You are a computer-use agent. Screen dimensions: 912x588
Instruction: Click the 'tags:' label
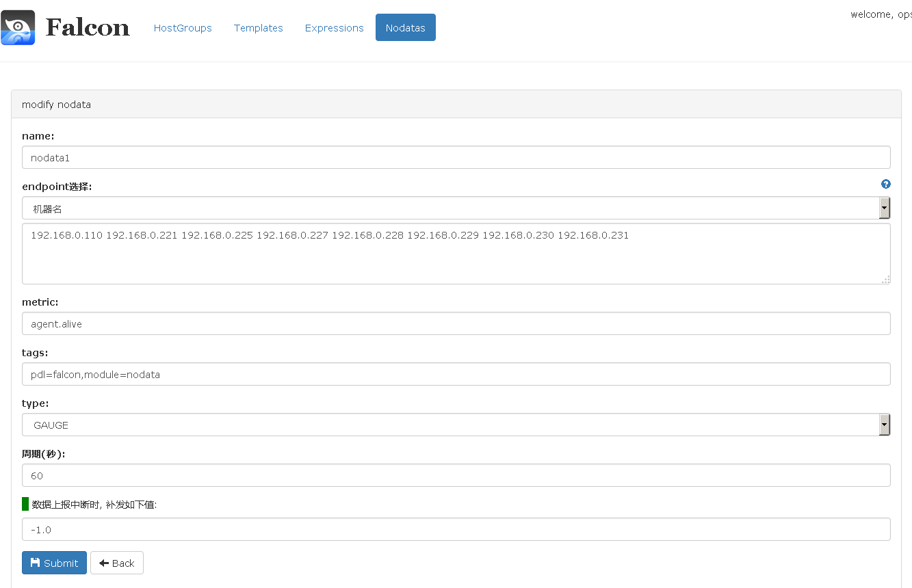[35, 353]
